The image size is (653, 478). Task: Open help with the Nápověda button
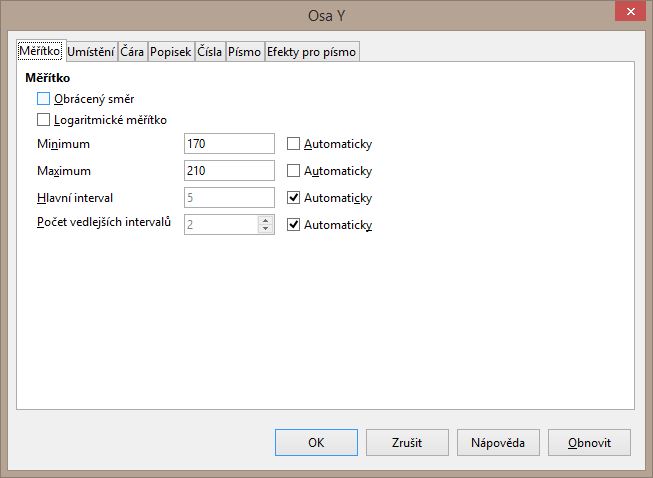(499, 442)
